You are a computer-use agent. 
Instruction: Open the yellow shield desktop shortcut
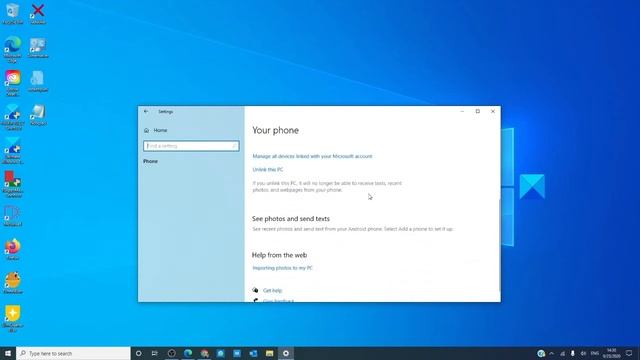click(x=12, y=319)
